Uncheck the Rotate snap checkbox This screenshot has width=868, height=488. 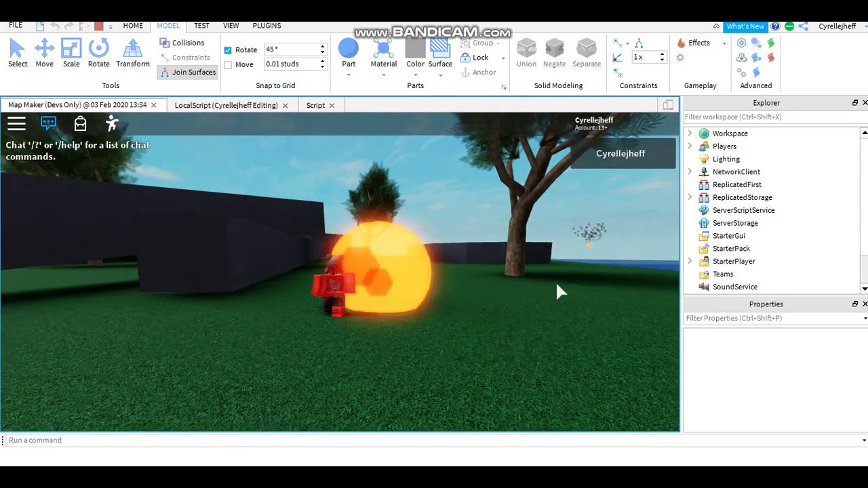(x=228, y=50)
